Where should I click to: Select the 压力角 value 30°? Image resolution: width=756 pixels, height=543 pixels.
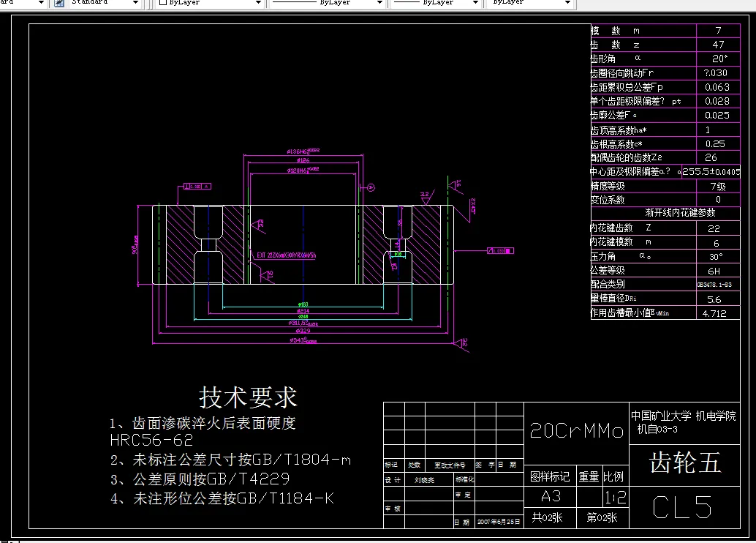point(716,256)
